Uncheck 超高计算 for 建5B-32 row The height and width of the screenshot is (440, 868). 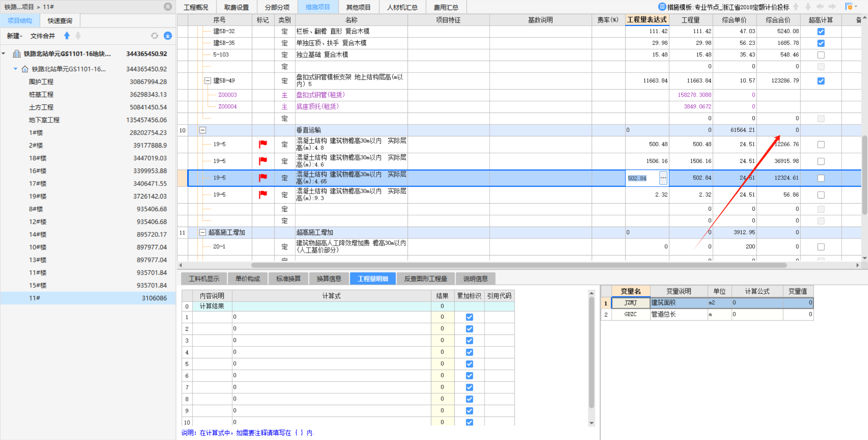point(821,32)
